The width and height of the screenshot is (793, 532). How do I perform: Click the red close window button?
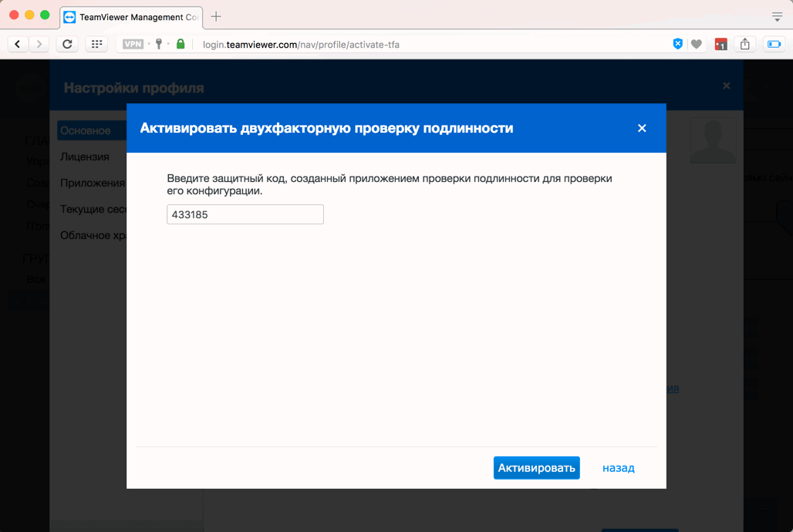tap(14, 15)
